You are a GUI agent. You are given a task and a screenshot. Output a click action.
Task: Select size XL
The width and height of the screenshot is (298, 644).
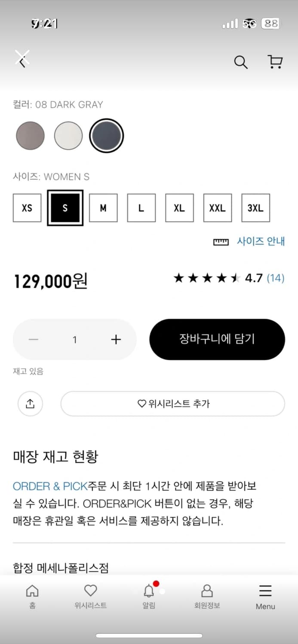(x=179, y=208)
